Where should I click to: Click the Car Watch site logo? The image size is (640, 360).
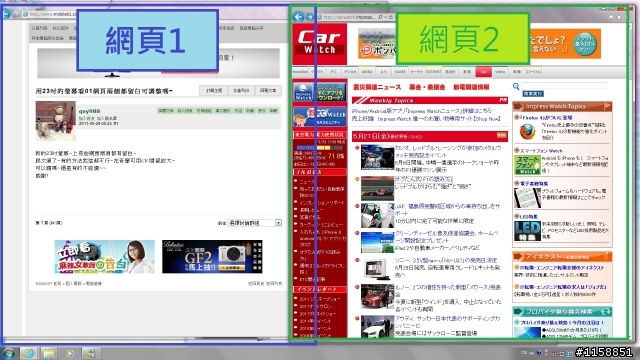click(320, 43)
